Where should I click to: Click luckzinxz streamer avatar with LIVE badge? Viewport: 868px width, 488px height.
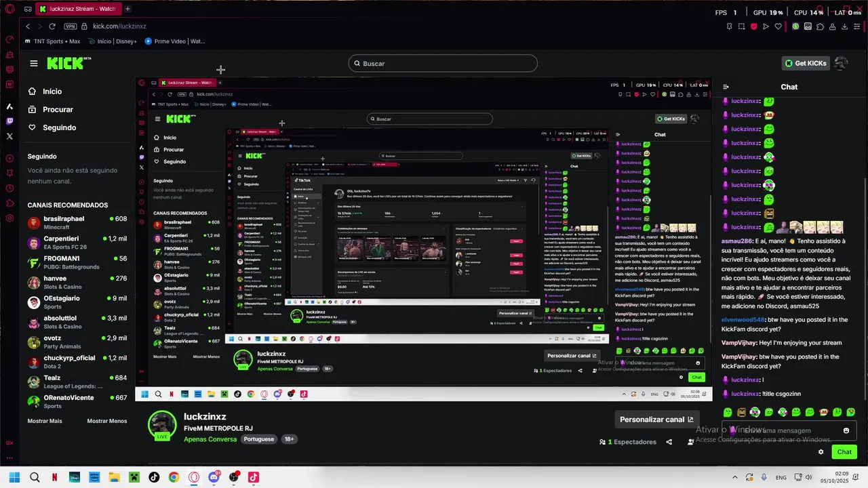point(162,426)
